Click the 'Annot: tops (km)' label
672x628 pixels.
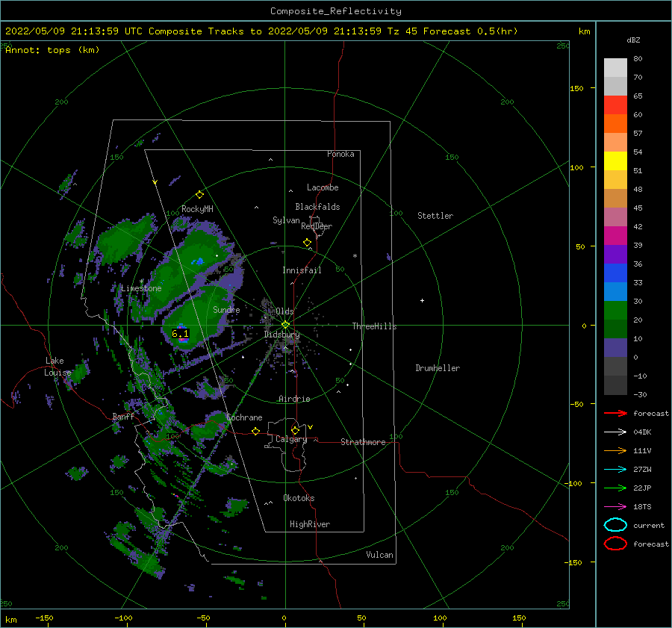coord(52,50)
